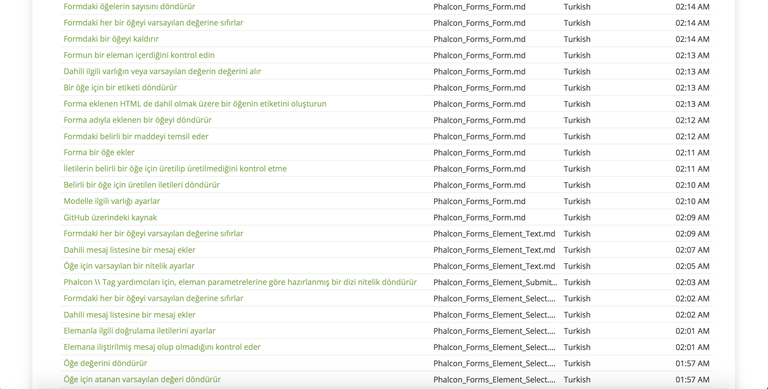Open "Formdaki her bir öğeyi…" link in Element_Select row
This screenshot has height=389, width=768.
(153, 298)
